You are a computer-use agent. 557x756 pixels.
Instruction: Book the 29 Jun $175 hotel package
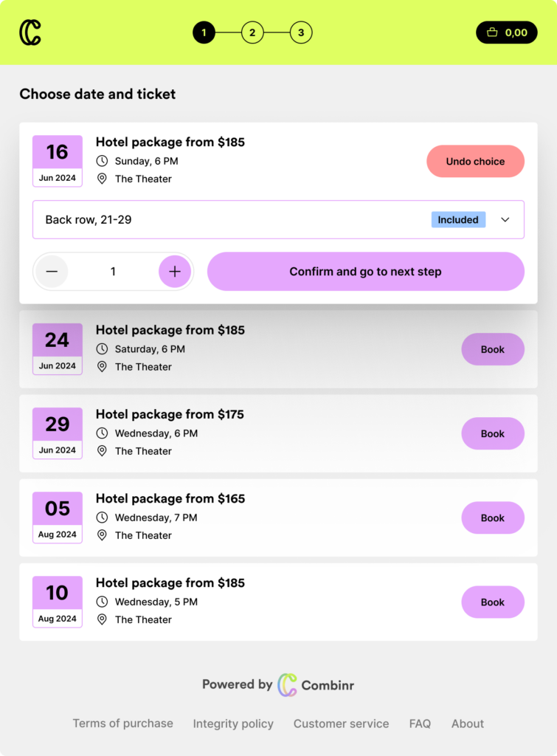tap(493, 433)
